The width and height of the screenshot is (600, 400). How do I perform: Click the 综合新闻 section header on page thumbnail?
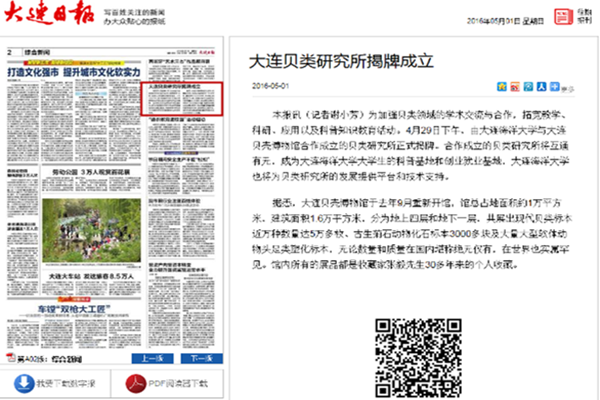pyautogui.click(x=37, y=52)
